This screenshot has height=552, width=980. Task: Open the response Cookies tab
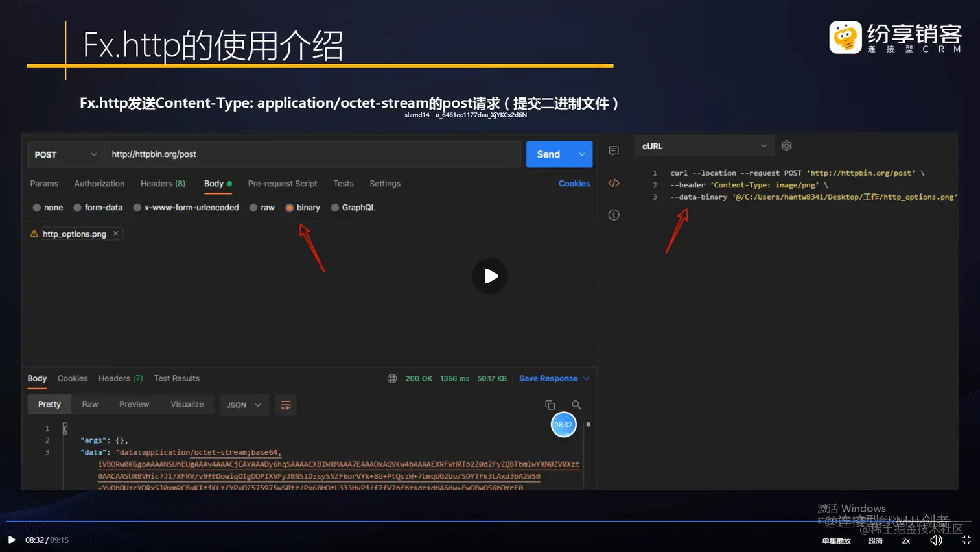click(x=73, y=378)
